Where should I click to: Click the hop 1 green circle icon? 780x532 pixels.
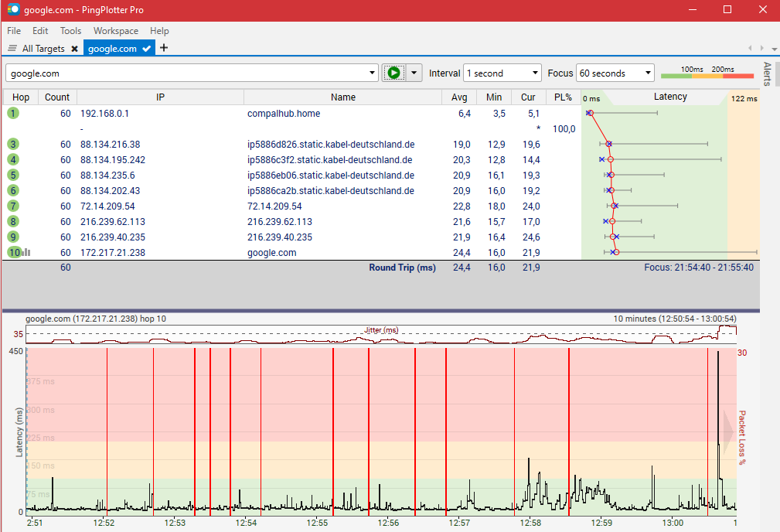(x=13, y=114)
